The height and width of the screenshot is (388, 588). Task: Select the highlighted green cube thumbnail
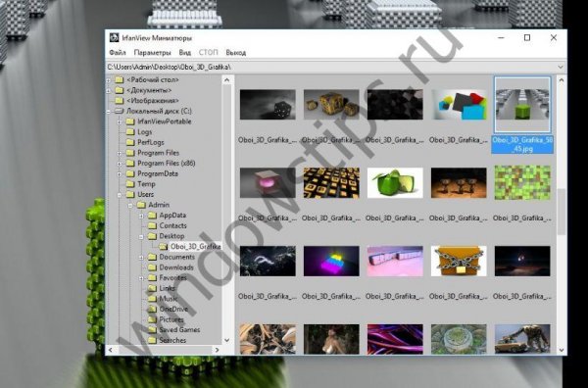point(522,105)
